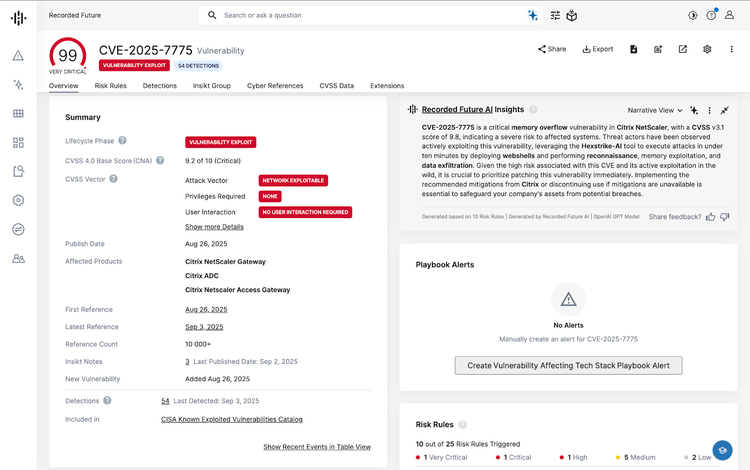
Task: Open the page-level three-dot more menu
Action: [x=732, y=49]
